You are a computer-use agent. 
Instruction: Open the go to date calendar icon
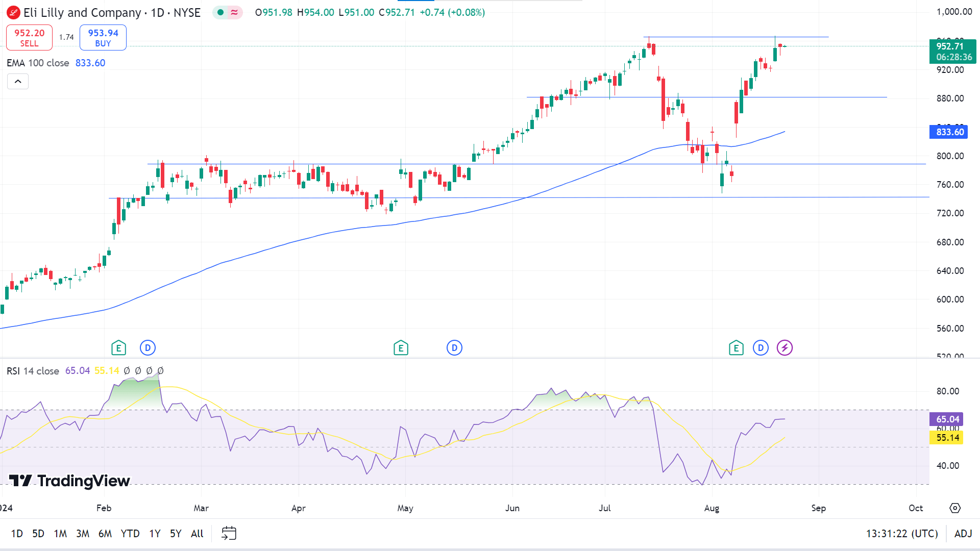coord(229,534)
